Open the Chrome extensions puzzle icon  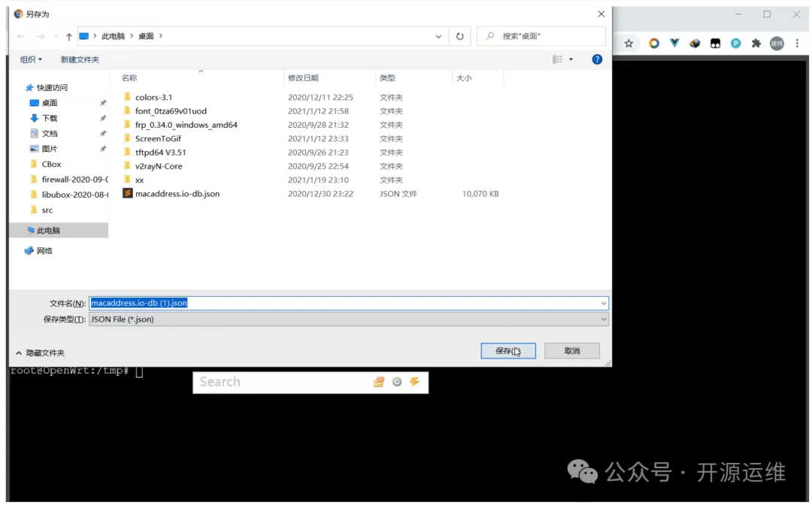click(756, 44)
